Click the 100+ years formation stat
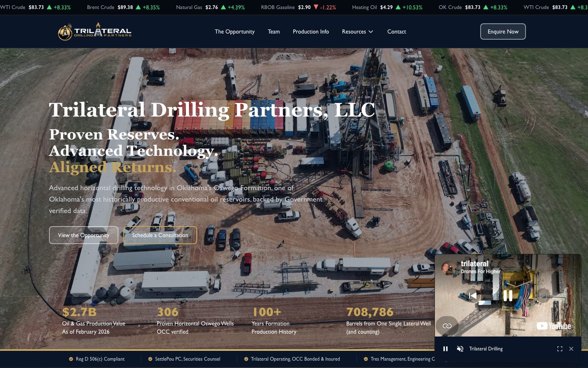Viewport: 588px width, 368px height. (x=267, y=312)
